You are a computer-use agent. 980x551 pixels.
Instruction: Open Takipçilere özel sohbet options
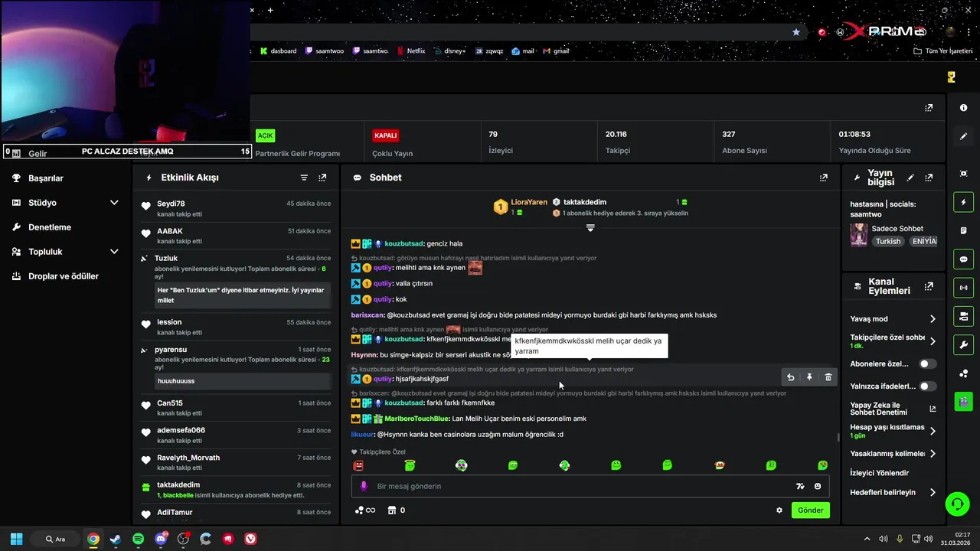pyautogui.click(x=893, y=341)
